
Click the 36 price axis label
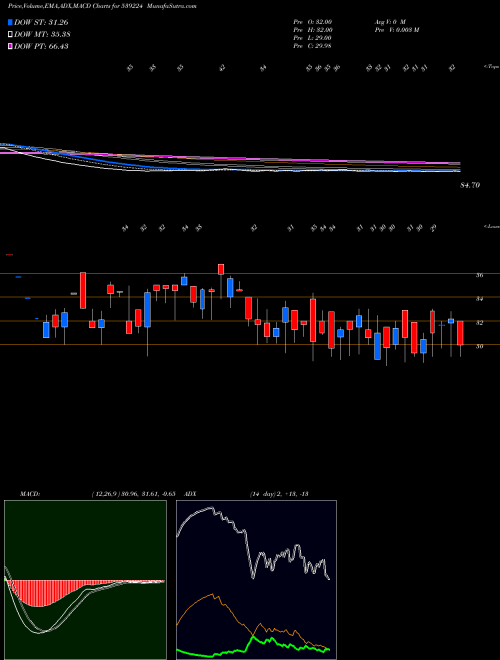coord(479,275)
